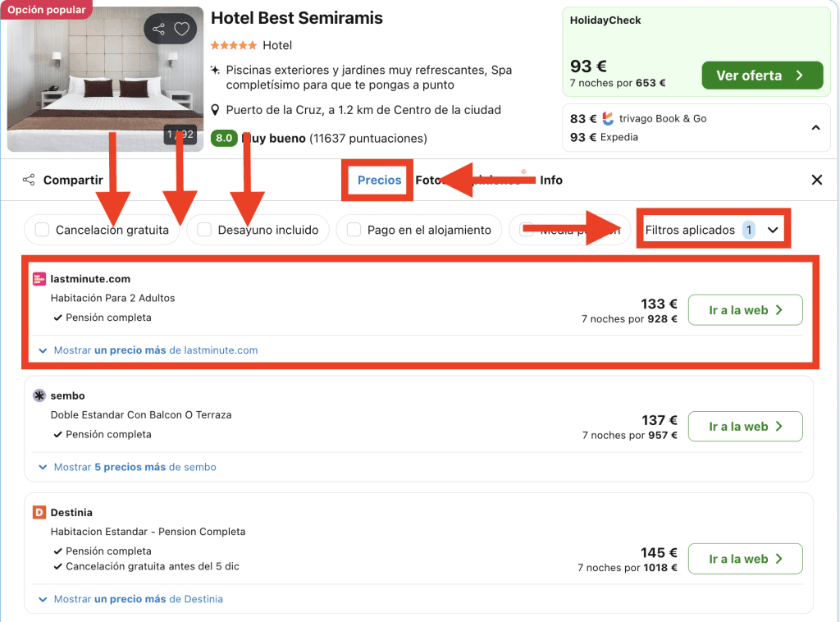
Task: Click the share icon on the hotel photo
Action: [159, 30]
